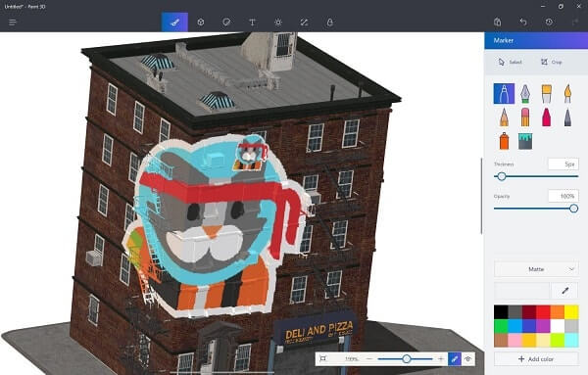Choose the pink color swatch

click(514, 340)
